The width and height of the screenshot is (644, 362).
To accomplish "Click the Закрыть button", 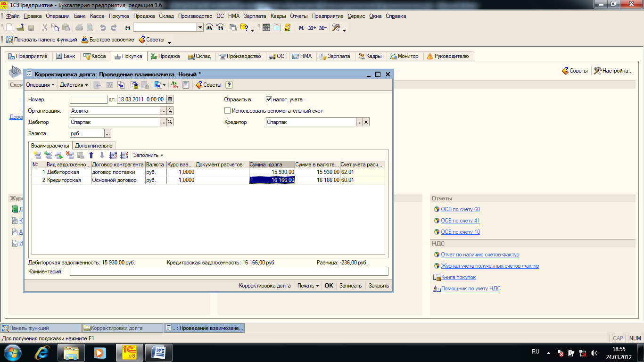I will coord(379,286).
